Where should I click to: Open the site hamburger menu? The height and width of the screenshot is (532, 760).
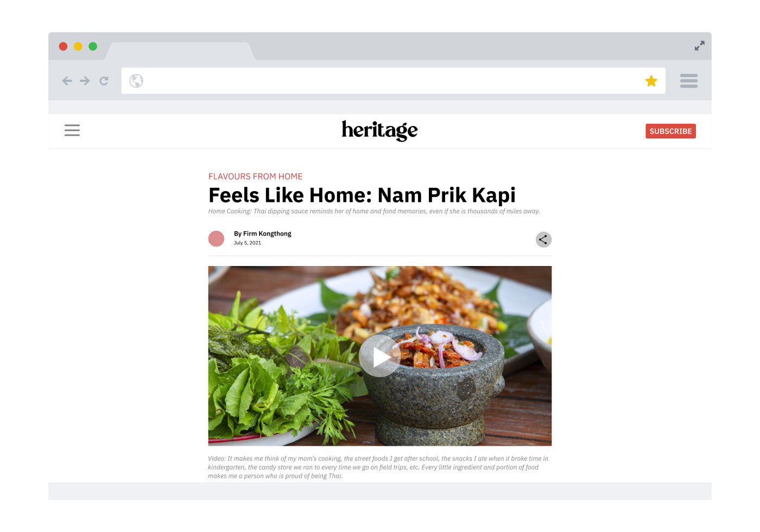pos(72,130)
